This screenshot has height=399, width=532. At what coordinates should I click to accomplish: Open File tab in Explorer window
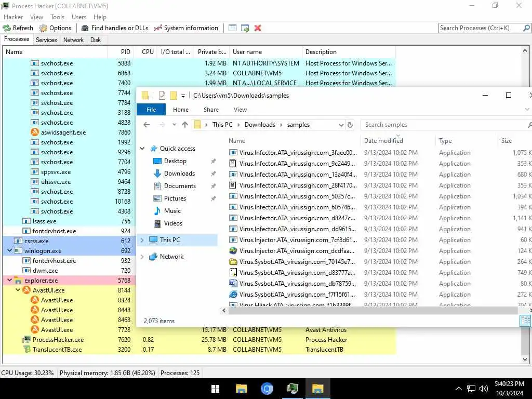coord(151,110)
